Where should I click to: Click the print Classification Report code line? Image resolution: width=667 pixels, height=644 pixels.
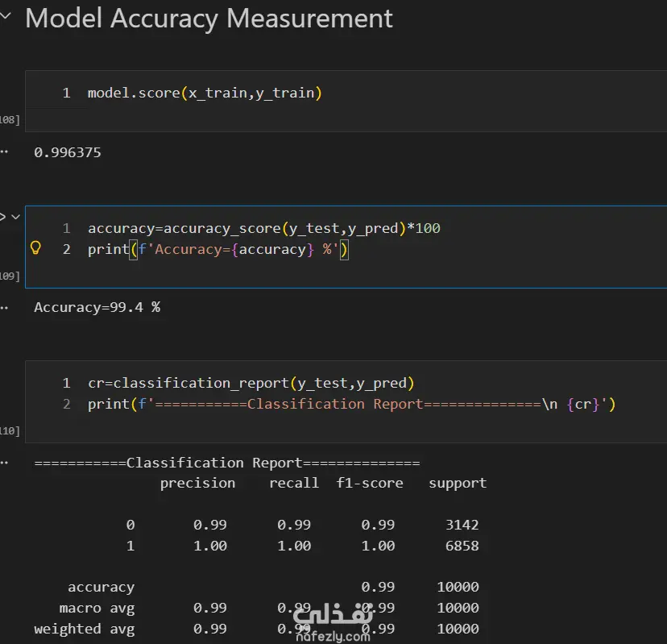tap(351, 405)
